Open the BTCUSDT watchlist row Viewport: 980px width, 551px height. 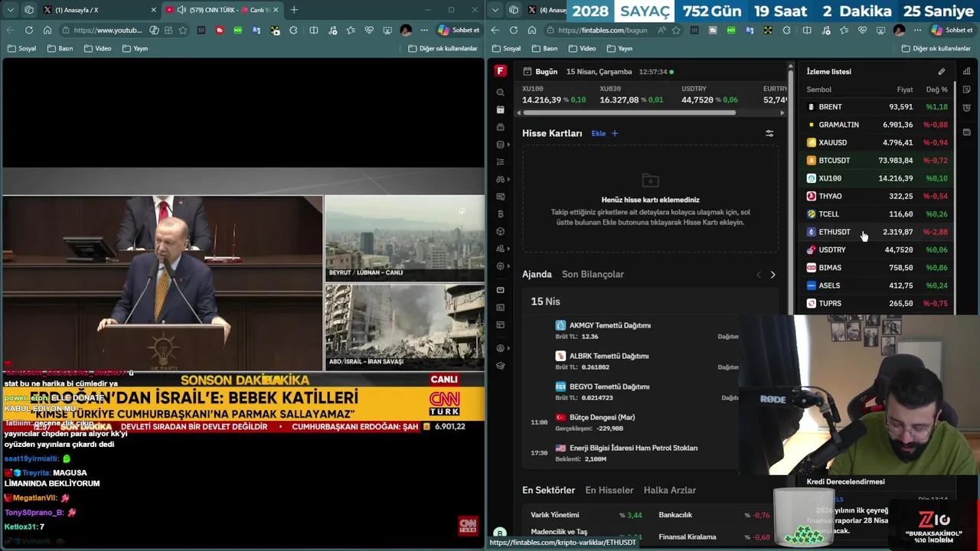tap(877, 161)
